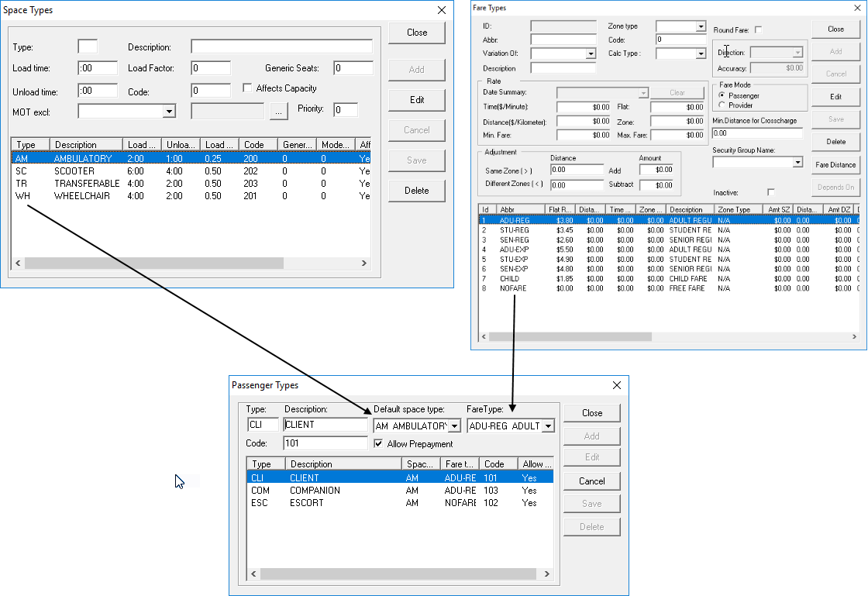Viewport: 868px width, 596px height.
Task: Click Add in the Space Types dialog
Action: pyautogui.click(x=416, y=69)
